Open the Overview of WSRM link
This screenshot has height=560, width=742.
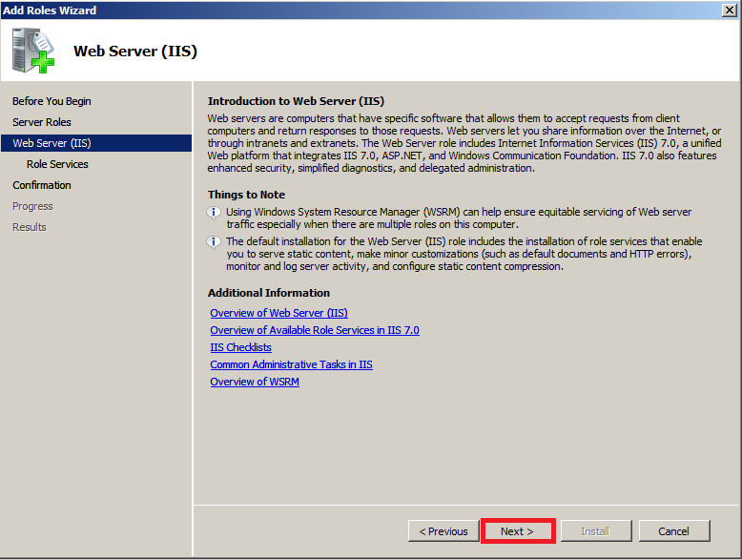click(255, 382)
